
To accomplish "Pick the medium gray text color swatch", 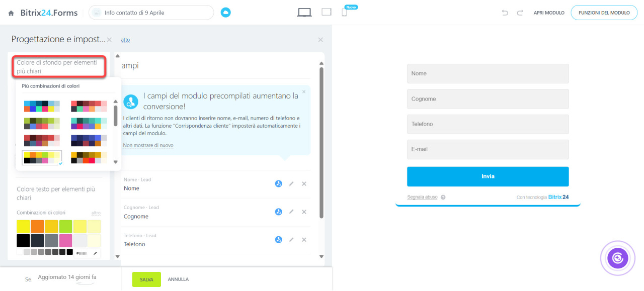I will tap(51, 240).
